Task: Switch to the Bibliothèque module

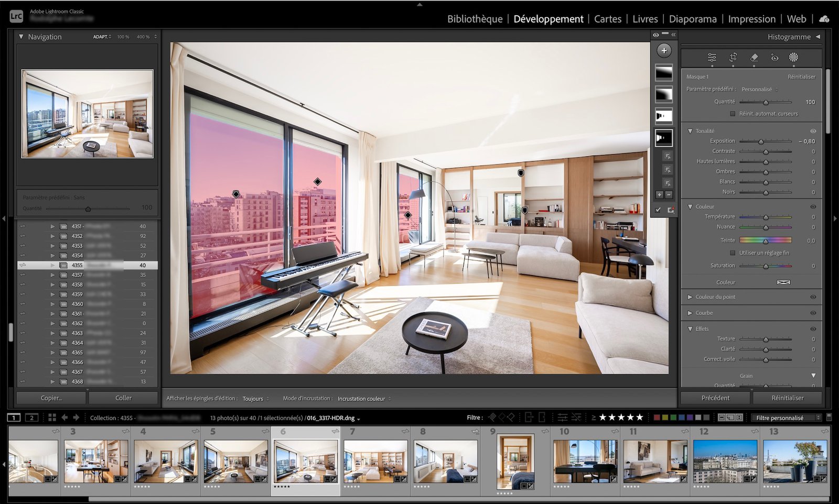Action: [475, 19]
